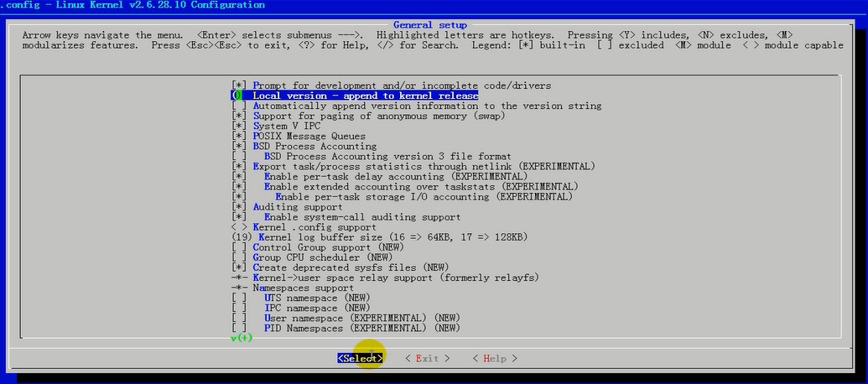
Task: Click the <Help> button
Action: pos(495,359)
